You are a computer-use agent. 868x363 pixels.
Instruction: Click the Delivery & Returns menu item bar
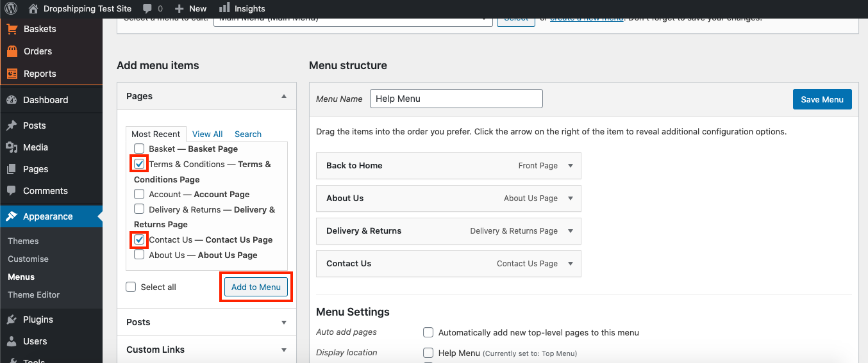449,230
